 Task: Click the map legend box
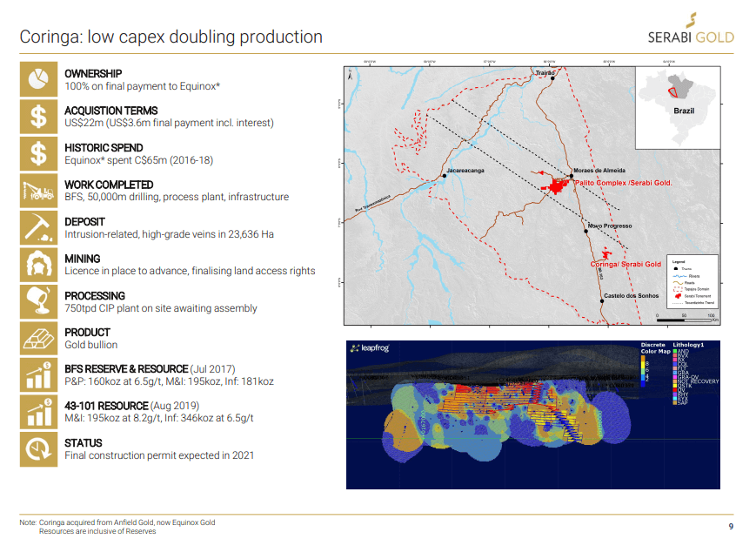tap(692, 281)
